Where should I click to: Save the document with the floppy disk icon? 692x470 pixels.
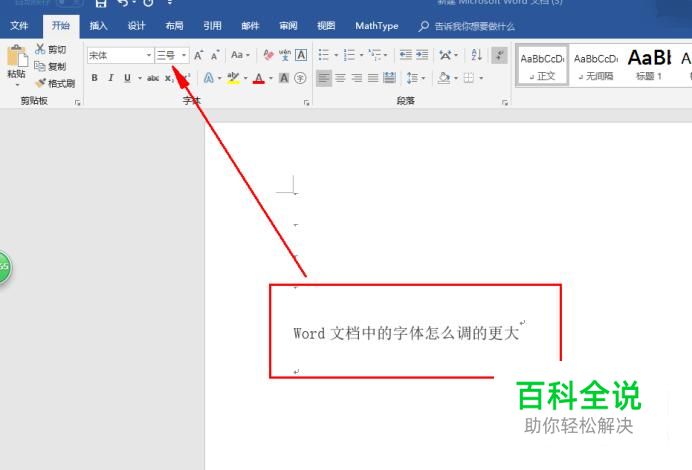tap(101, 4)
